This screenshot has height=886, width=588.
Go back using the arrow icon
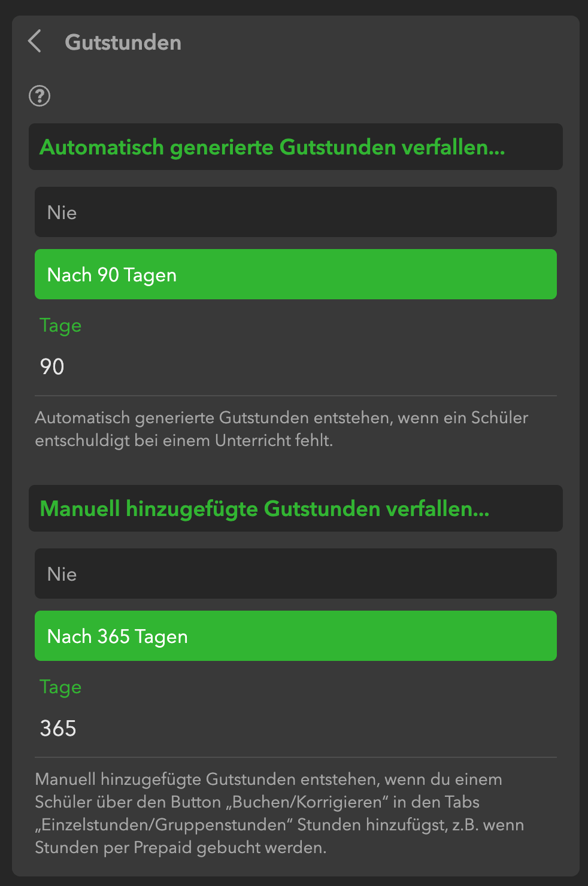pyautogui.click(x=35, y=41)
